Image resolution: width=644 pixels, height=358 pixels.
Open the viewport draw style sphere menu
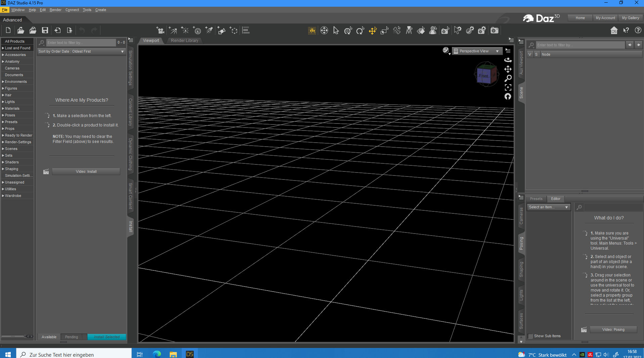coord(446,51)
